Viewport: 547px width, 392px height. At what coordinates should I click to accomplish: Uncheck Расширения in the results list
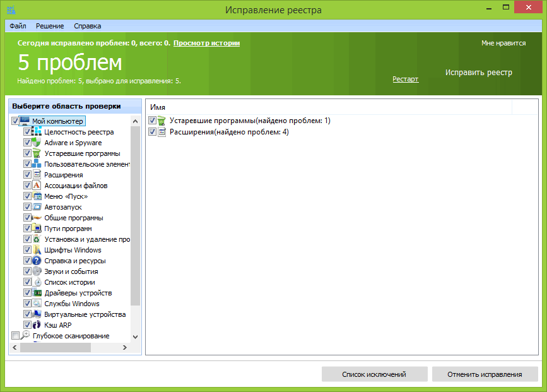click(152, 132)
